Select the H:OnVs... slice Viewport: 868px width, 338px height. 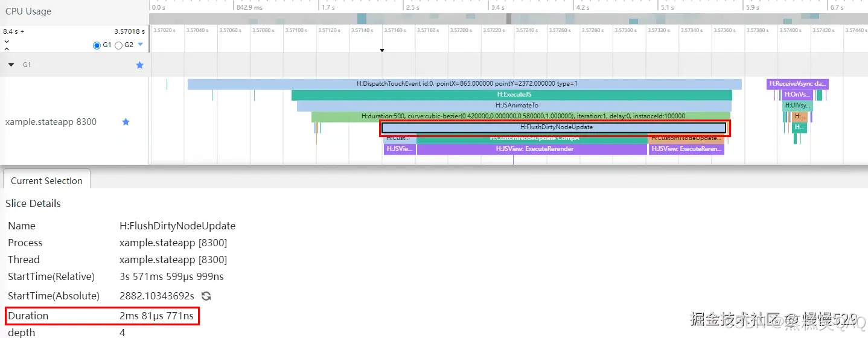tap(797, 95)
